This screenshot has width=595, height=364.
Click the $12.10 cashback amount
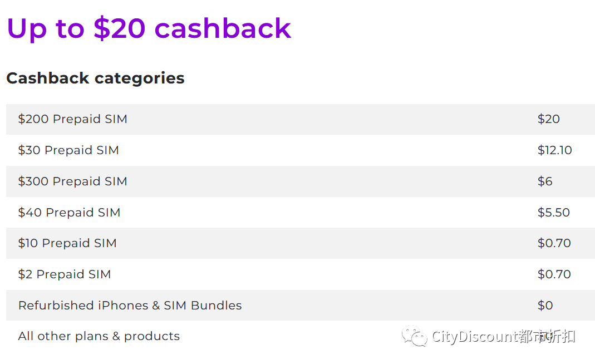[554, 150]
